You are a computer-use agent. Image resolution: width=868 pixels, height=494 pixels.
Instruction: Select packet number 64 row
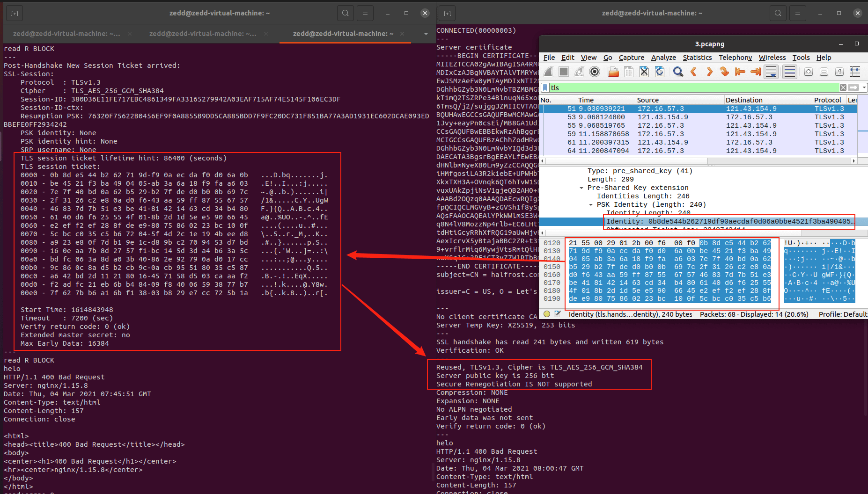pos(698,151)
